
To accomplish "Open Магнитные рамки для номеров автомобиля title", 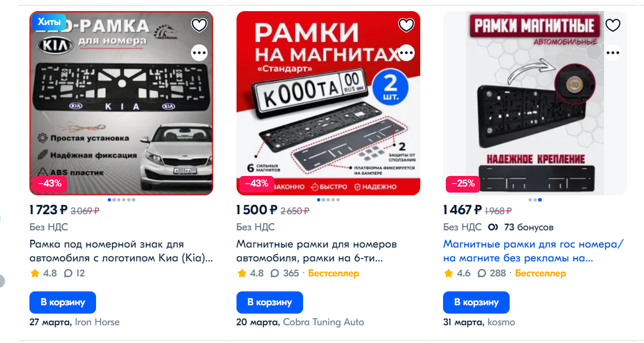I will point(316,251).
